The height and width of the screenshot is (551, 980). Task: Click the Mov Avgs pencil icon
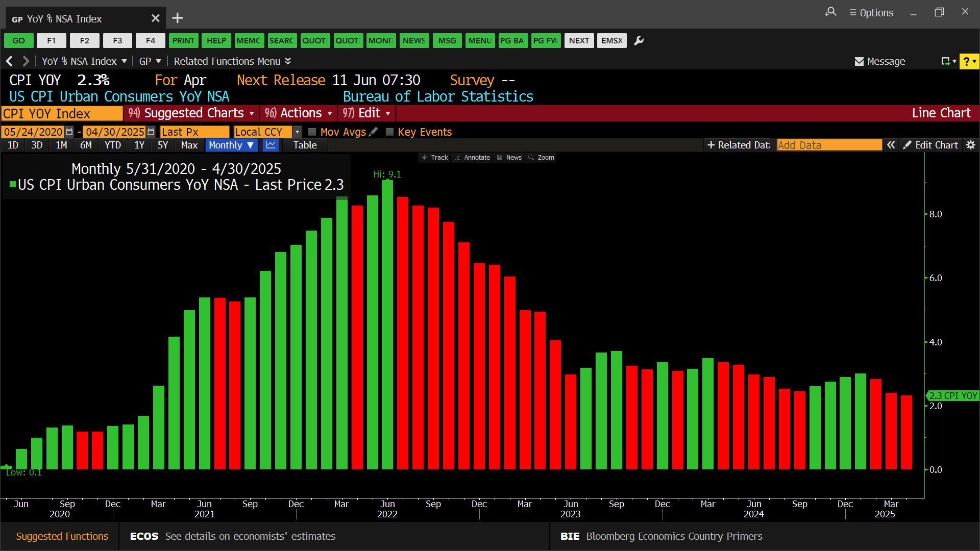click(x=374, y=132)
